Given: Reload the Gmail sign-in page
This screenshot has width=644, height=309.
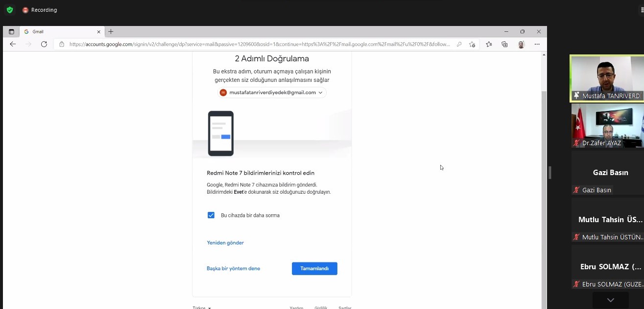Looking at the screenshot, I should pos(44,44).
